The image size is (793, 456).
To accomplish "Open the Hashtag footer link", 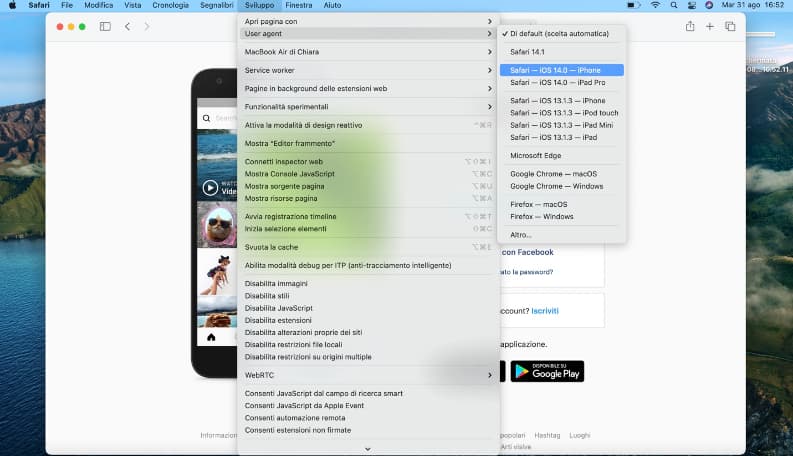I will coord(547,435).
